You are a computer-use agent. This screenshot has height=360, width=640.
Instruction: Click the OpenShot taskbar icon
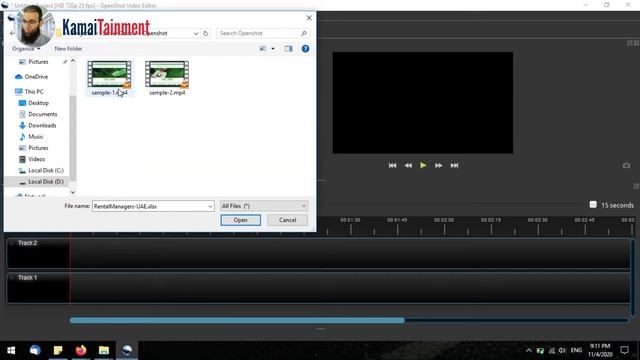coord(127,350)
